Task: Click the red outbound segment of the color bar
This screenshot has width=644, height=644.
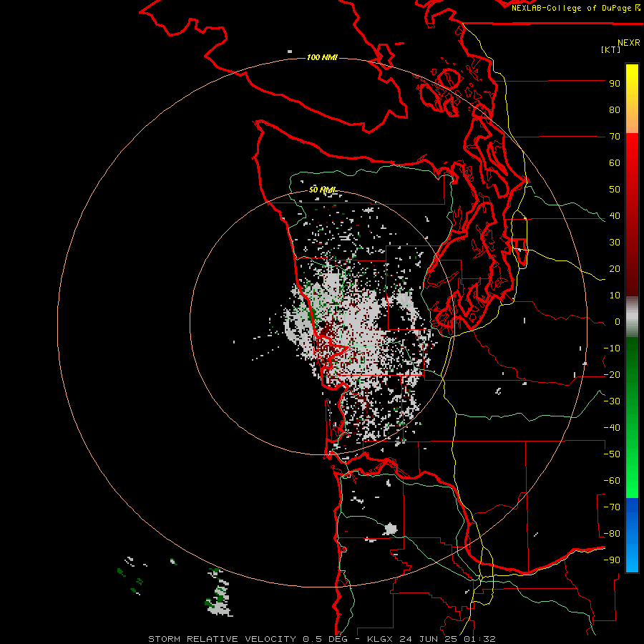Action: pyautogui.click(x=632, y=215)
